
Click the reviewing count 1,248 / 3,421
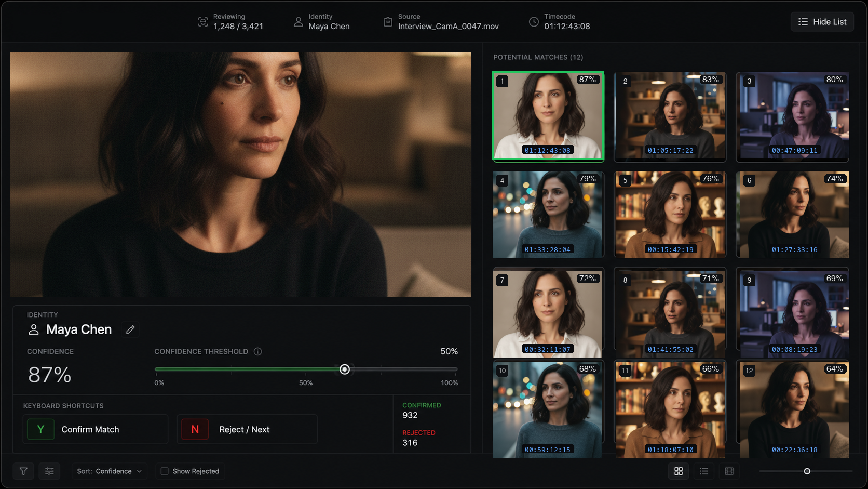pyautogui.click(x=238, y=27)
